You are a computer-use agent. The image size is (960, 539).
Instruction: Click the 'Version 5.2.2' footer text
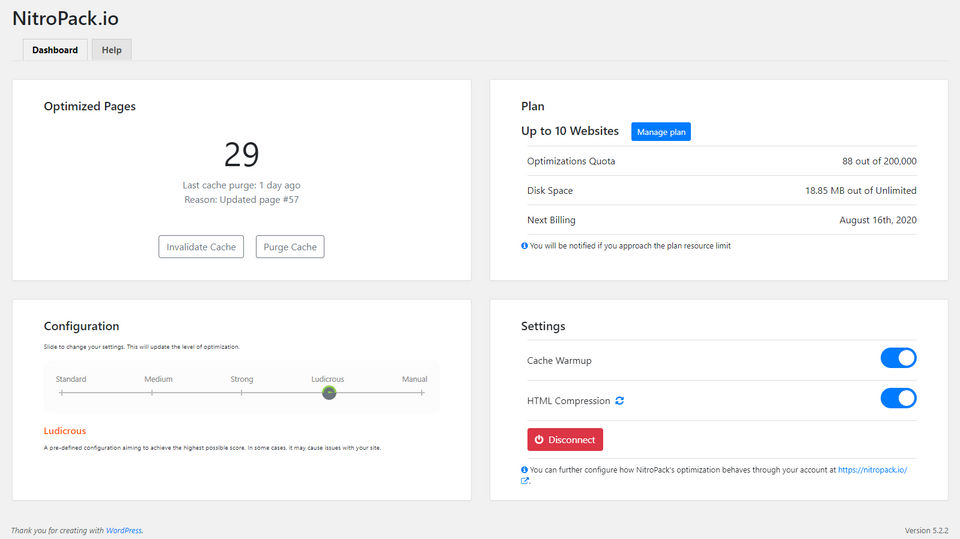click(x=926, y=530)
